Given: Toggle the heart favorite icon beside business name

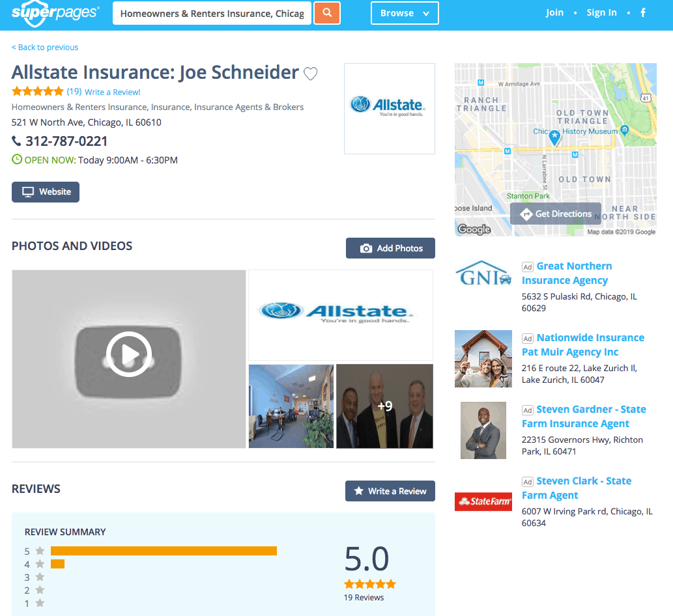Looking at the screenshot, I should [311, 74].
